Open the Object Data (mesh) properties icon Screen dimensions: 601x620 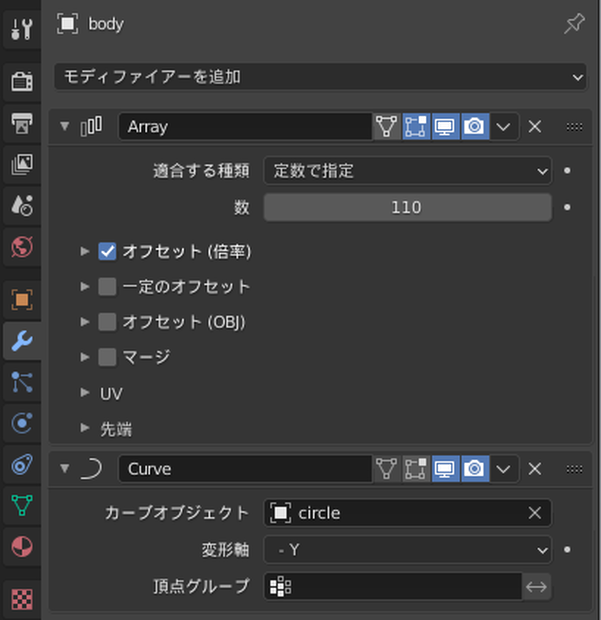pyautogui.click(x=22, y=505)
